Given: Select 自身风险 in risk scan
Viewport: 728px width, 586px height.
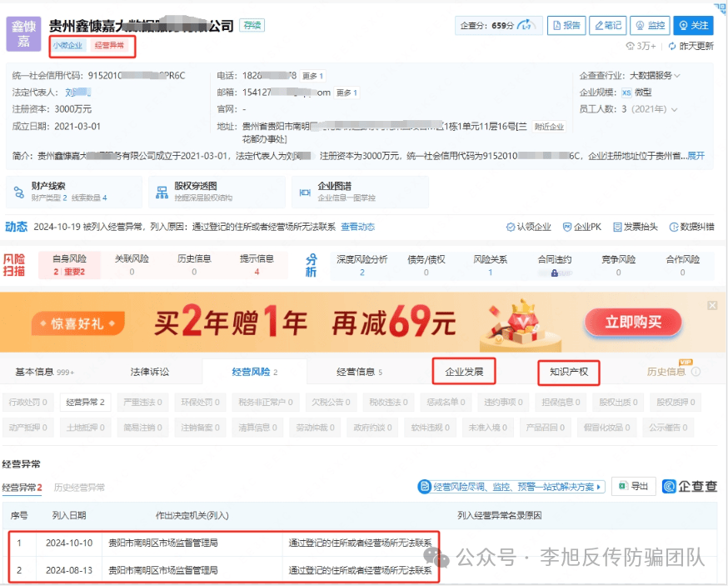Looking at the screenshot, I should pos(69,265).
